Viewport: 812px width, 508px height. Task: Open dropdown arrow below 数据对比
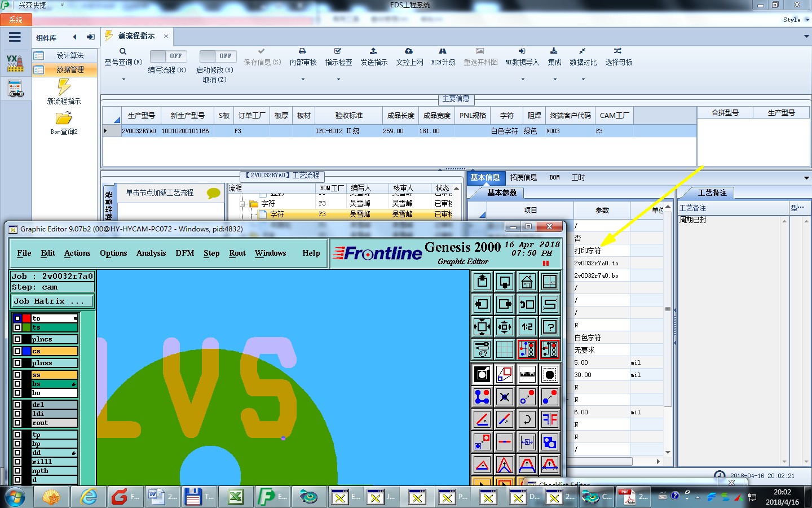point(583,80)
